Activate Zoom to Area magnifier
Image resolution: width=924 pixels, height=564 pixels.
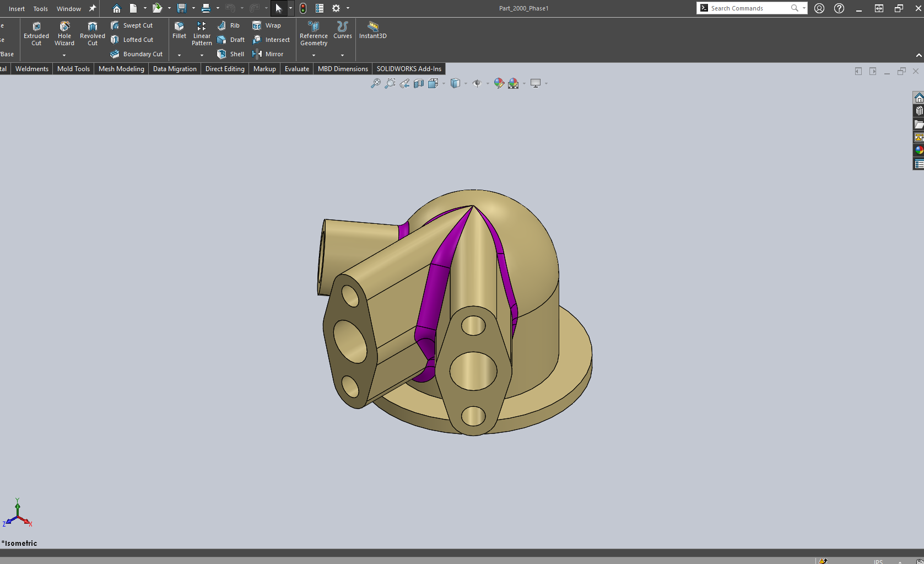(x=390, y=83)
